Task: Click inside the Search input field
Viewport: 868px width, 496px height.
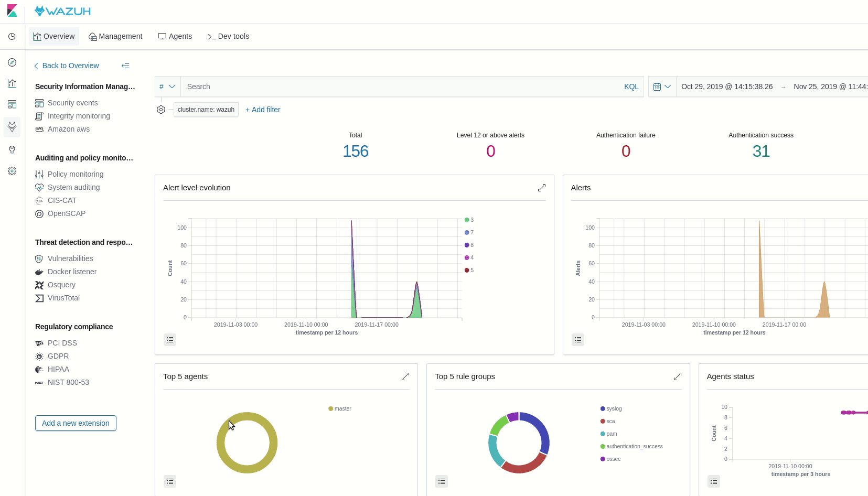Action: click(367, 87)
